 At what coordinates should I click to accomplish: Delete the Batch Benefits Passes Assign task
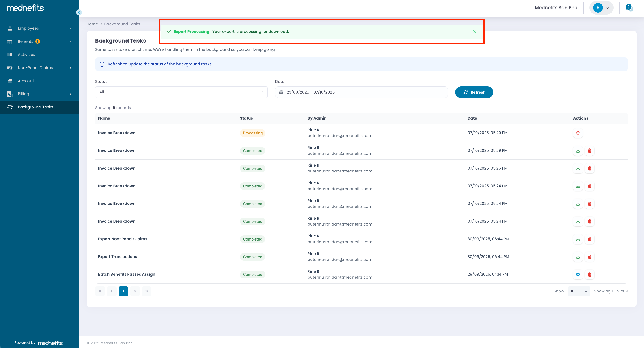(x=589, y=274)
